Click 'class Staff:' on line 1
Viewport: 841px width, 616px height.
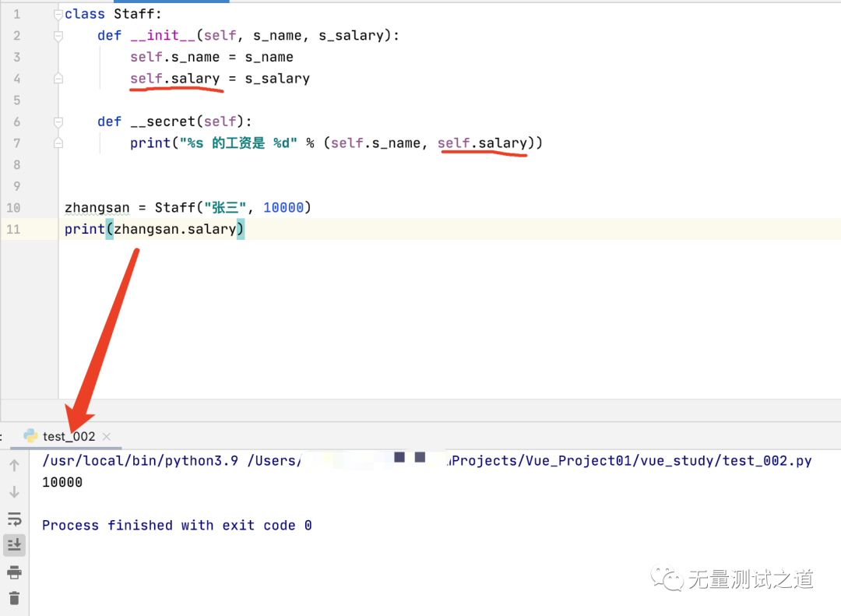(113, 14)
